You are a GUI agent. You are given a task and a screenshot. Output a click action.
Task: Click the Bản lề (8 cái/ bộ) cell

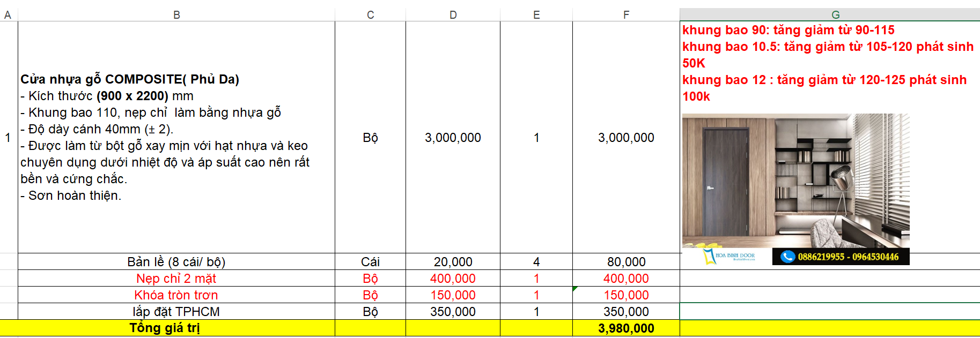click(176, 262)
